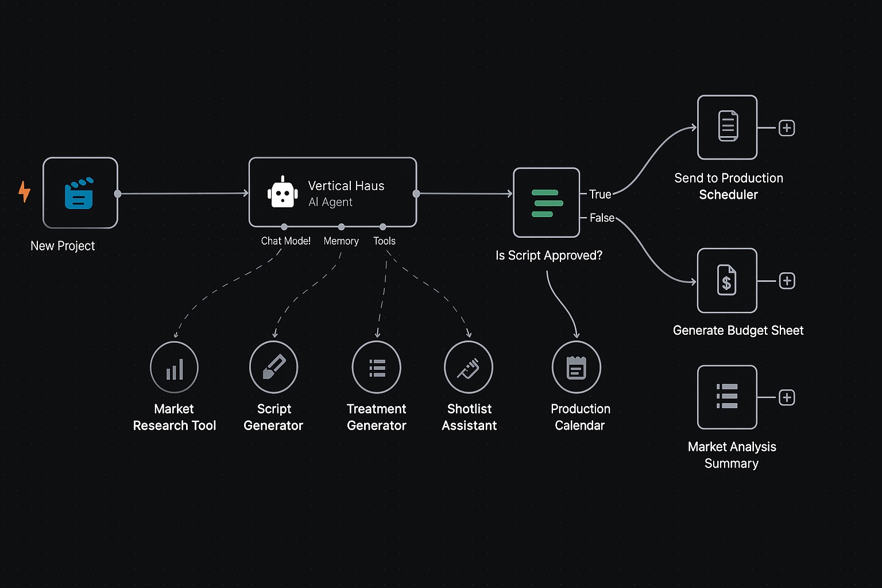Open the Send to Production Scheduler document icon
The image size is (882, 588).
tap(727, 127)
